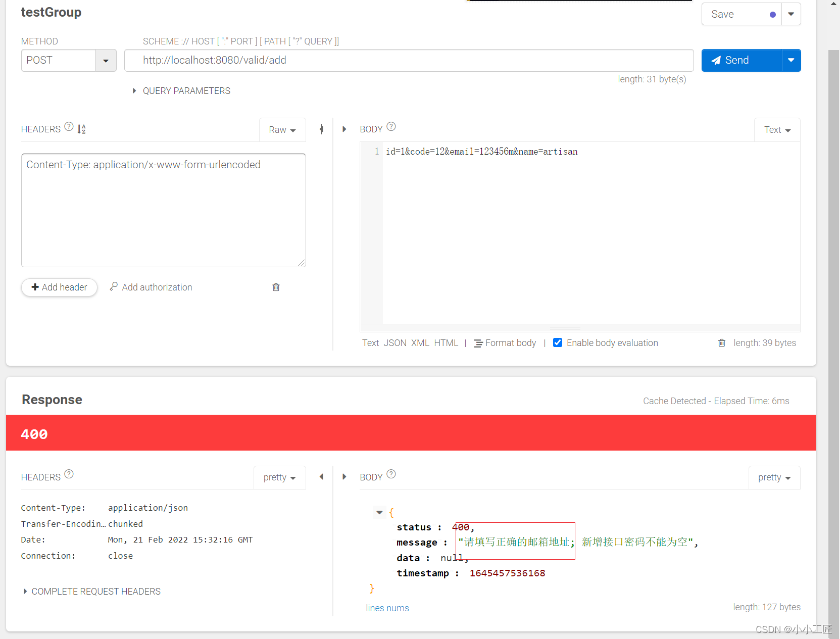Collapse response JSON root object
Image resolution: width=840 pixels, height=639 pixels.
click(x=379, y=513)
